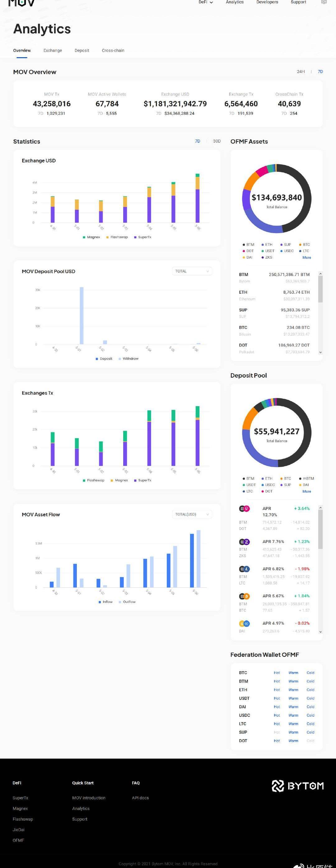
Task: Click BTM-ZKS pair icon APR 7.76%
Action: coord(244,542)
